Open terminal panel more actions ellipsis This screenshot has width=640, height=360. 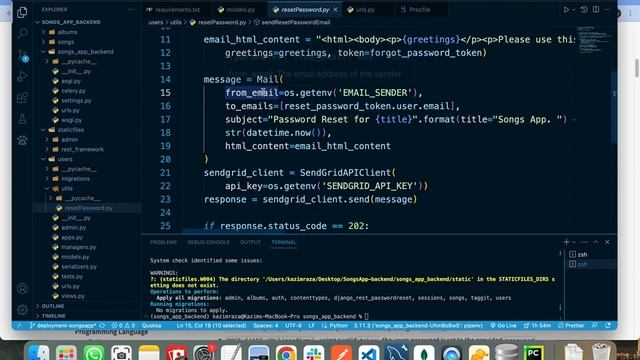tap(584, 242)
